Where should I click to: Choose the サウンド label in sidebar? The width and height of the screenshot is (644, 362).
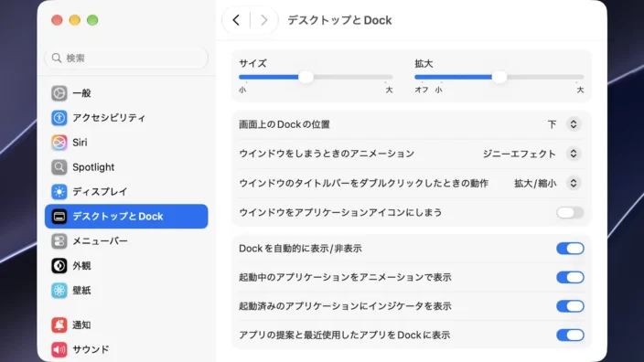point(91,349)
